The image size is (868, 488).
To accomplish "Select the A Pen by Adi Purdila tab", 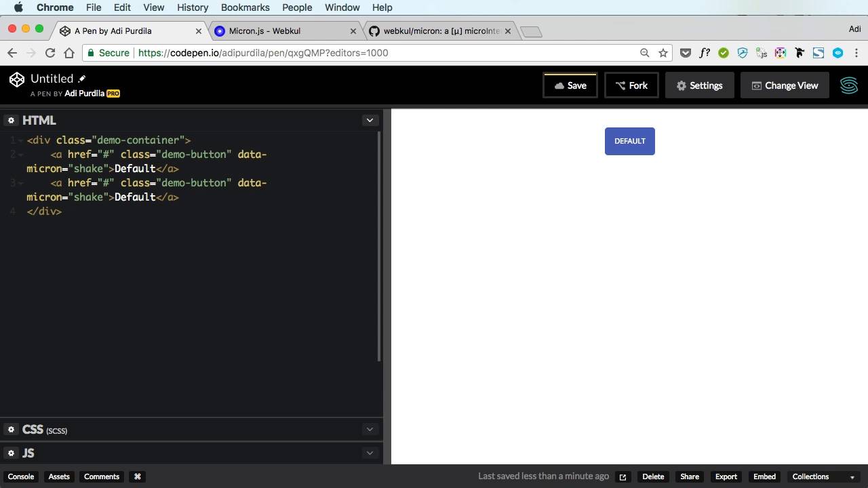I will pos(131,31).
